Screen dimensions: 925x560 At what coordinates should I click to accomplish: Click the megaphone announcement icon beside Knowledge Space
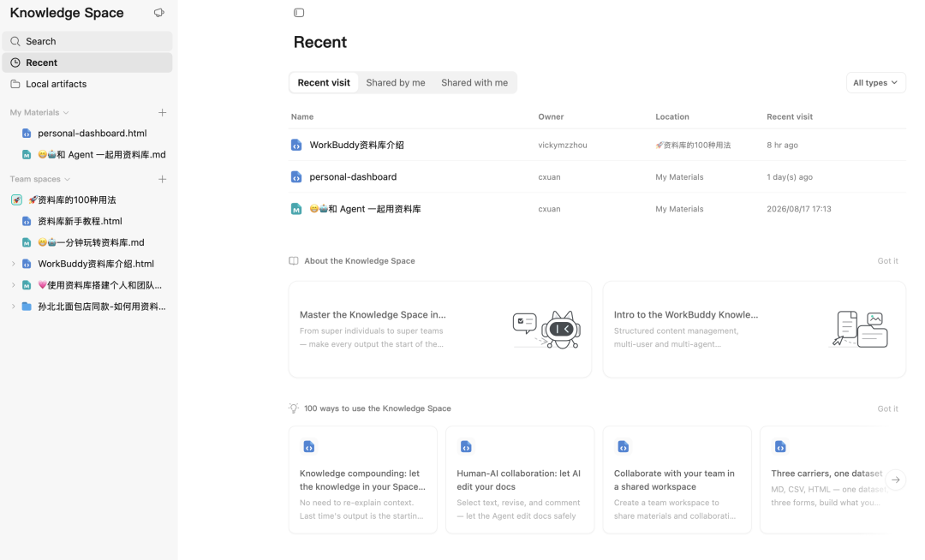[158, 12]
